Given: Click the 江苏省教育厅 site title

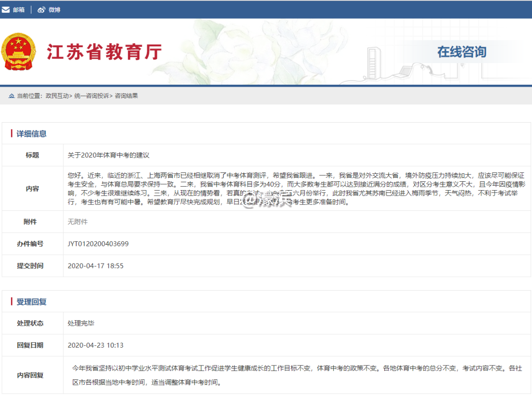Looking at the screenshot, I should [104, 52].
